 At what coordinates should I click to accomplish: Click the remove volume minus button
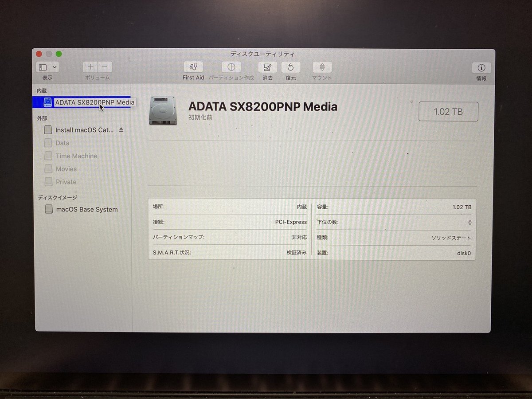coord(105,67)
